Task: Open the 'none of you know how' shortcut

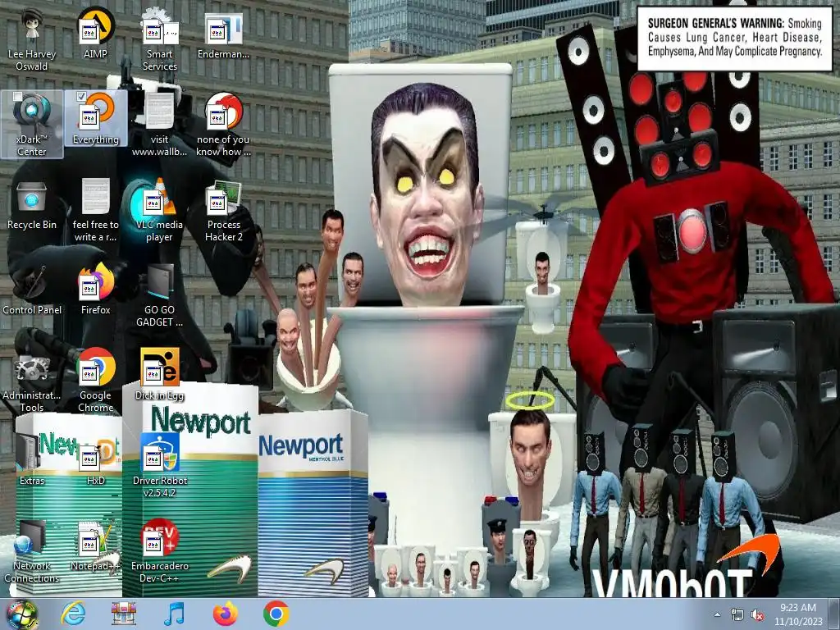Action: [223, 125]
